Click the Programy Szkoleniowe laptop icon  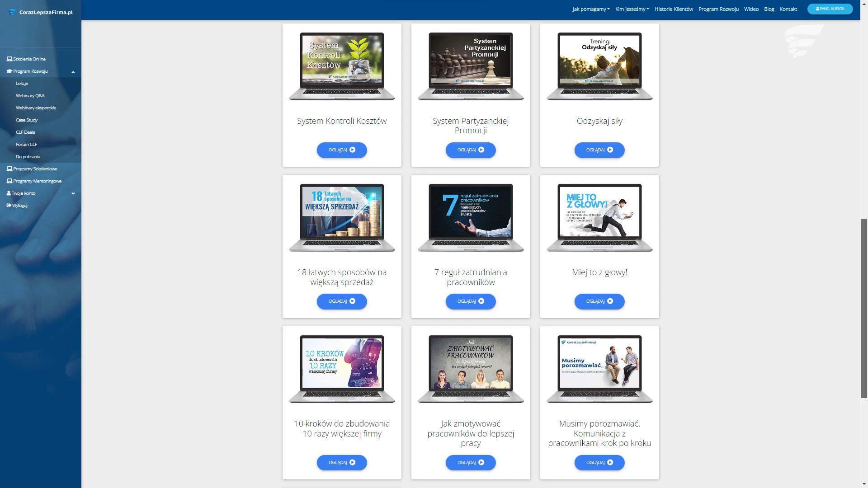[x=9, y=169]
